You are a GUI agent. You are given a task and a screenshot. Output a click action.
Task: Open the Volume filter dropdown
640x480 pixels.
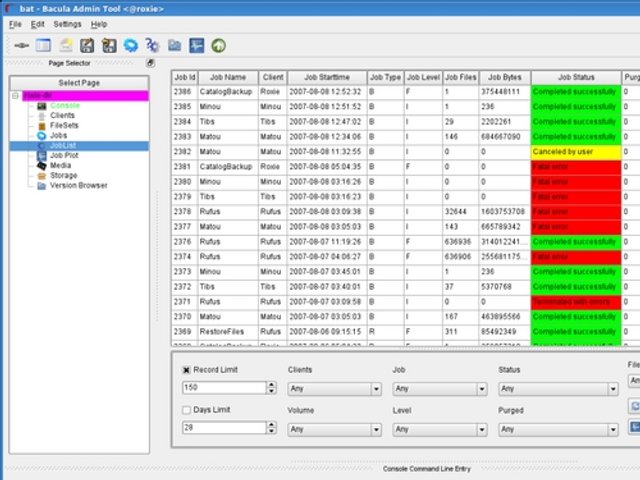[x=334, y=429]
